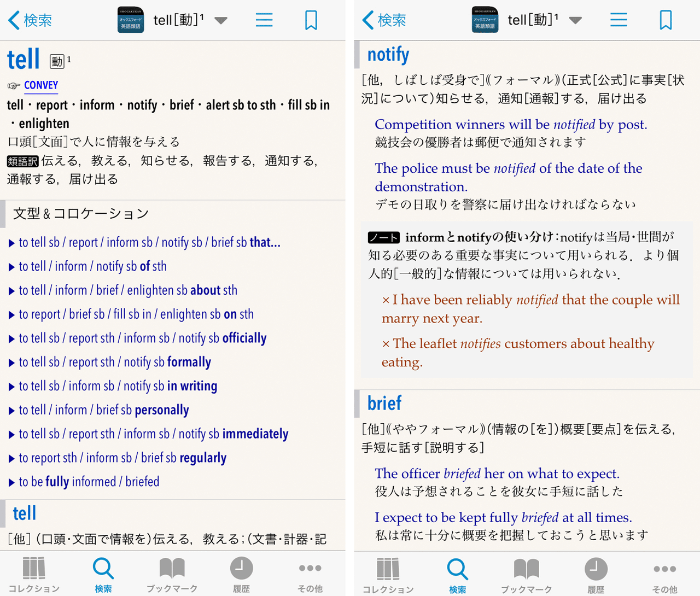Open コレクション tab in right screen
Screen dimensions: 700x596
click(x=388, y=575)
